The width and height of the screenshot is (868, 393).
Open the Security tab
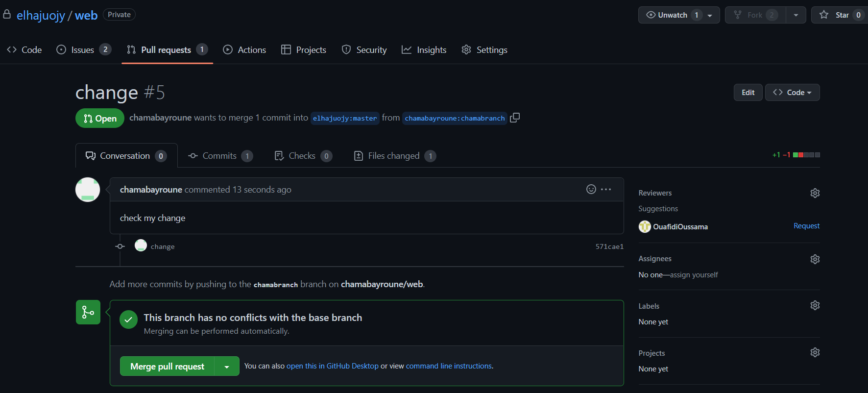point(364,49)
